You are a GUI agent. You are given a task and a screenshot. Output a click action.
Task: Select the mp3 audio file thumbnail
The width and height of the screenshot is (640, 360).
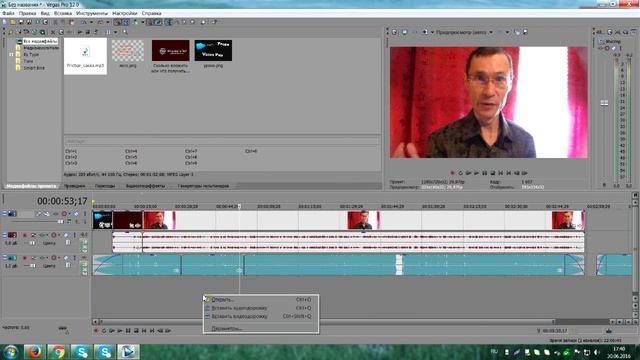85,56
